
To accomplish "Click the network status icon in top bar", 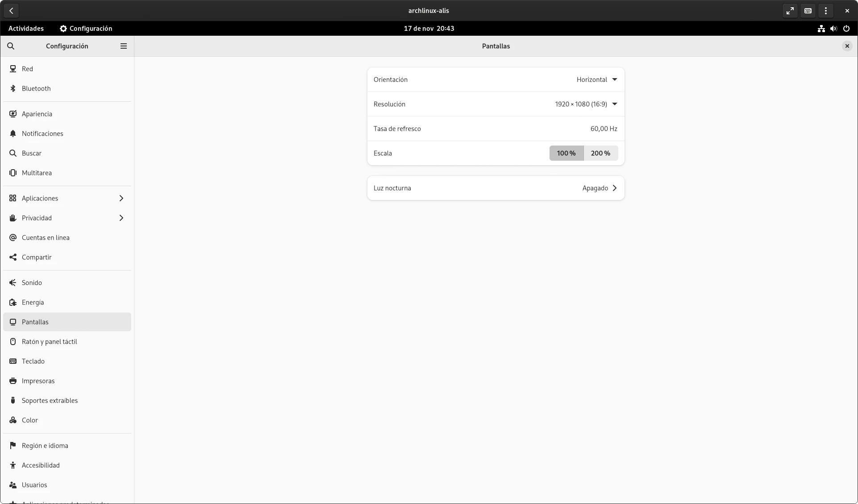I will (x=821, y=29).
